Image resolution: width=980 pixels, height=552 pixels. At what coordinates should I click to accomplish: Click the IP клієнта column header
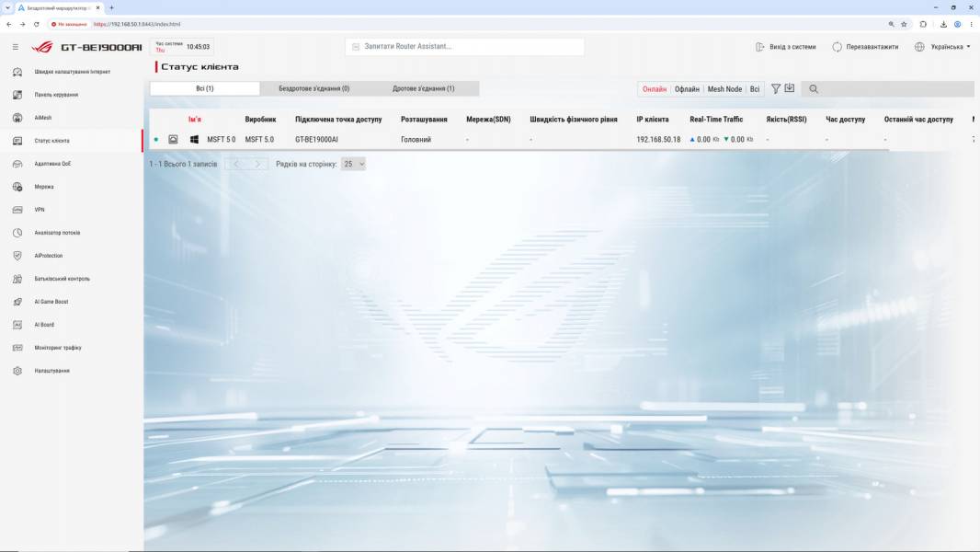[x=653, y=120]
